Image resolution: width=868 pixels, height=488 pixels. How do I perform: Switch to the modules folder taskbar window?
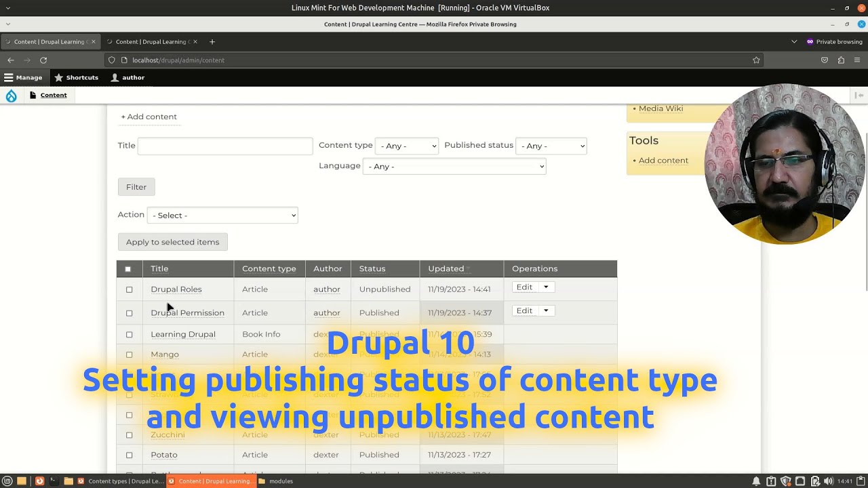[275, 481]
